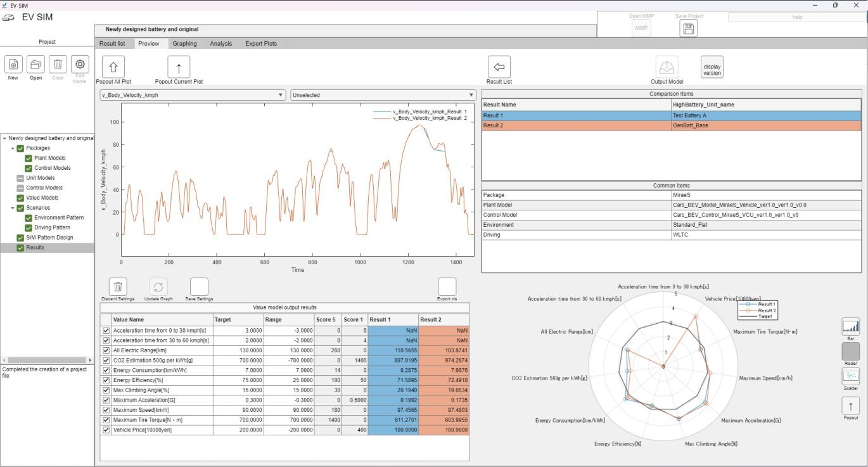Click the Export xls button
The height and width of the screenshot is (467, 868).
(447, 287)
